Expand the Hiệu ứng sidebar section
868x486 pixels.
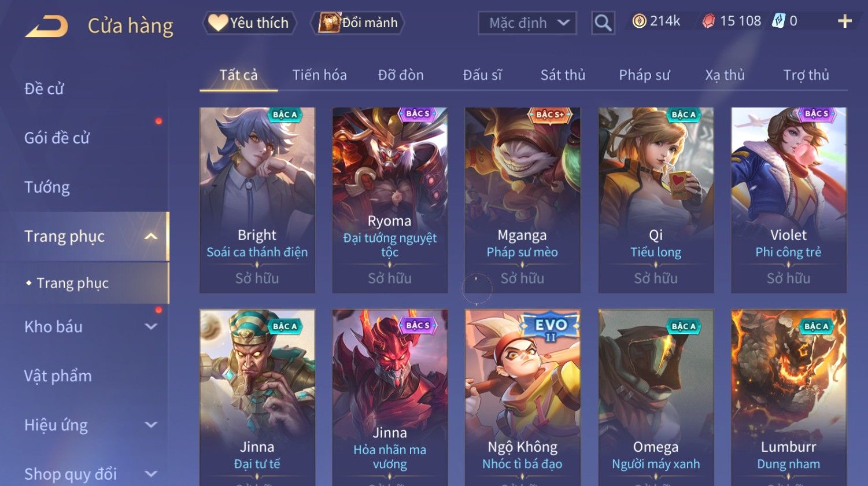pyautogui.click(x=151, y=425)
